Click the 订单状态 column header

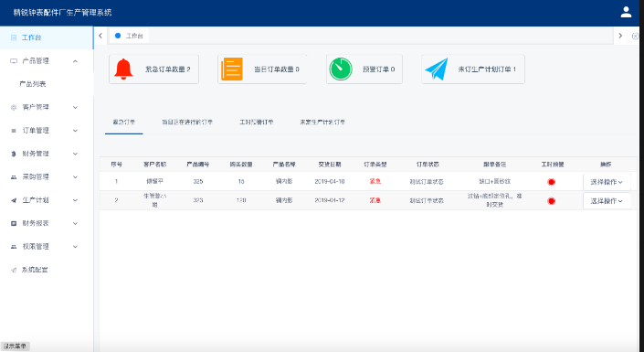(428, 165)
